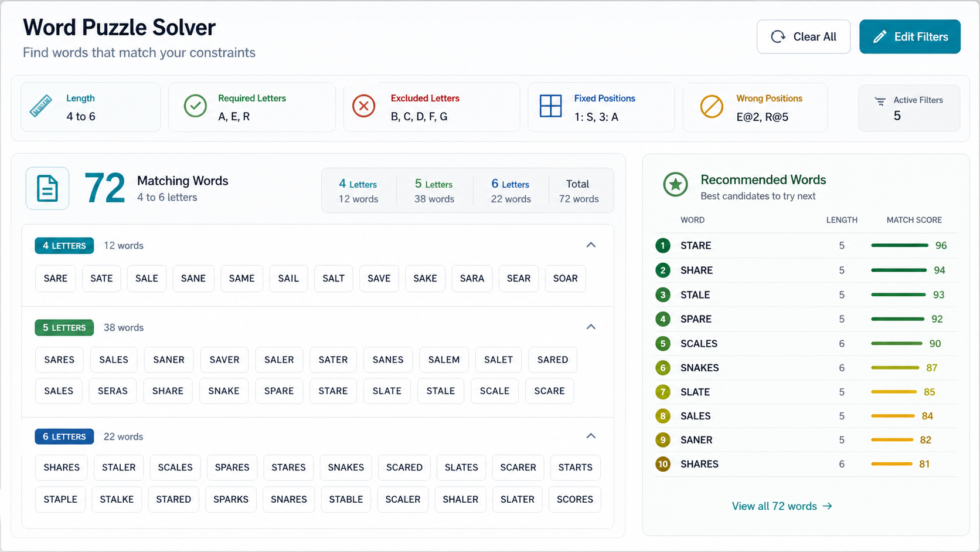Click rank 3 badge for STALE
Screen dimensions: 980x552
click(x=663, y=295)
